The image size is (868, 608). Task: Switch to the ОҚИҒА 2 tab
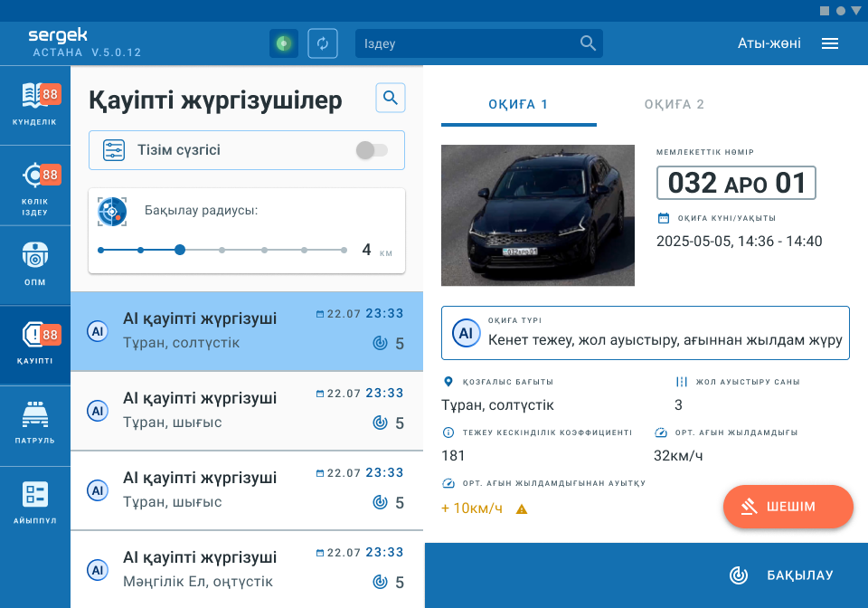coord(674,104)
